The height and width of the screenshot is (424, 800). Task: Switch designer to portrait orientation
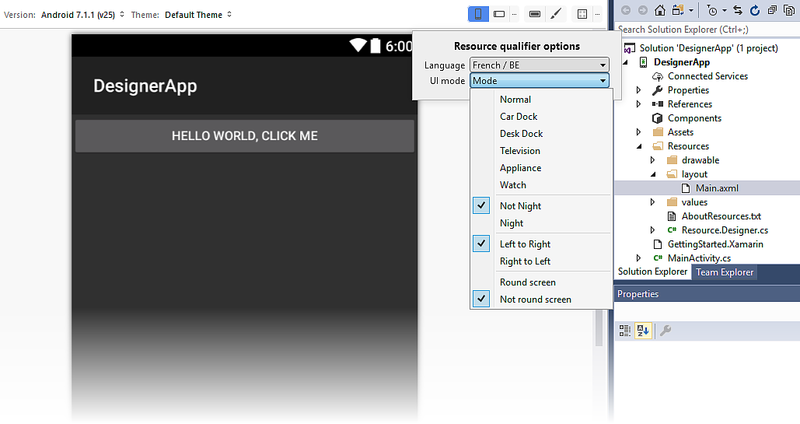tap(478, 14)
